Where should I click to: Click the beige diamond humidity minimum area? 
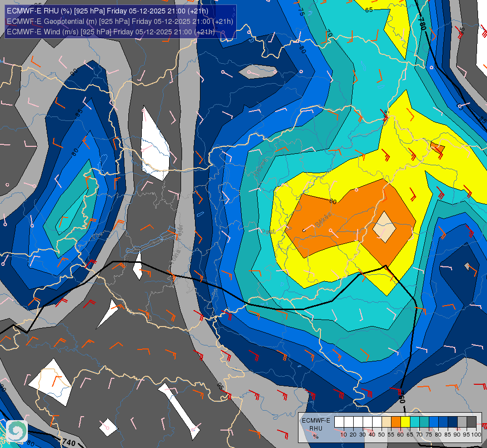385,227
